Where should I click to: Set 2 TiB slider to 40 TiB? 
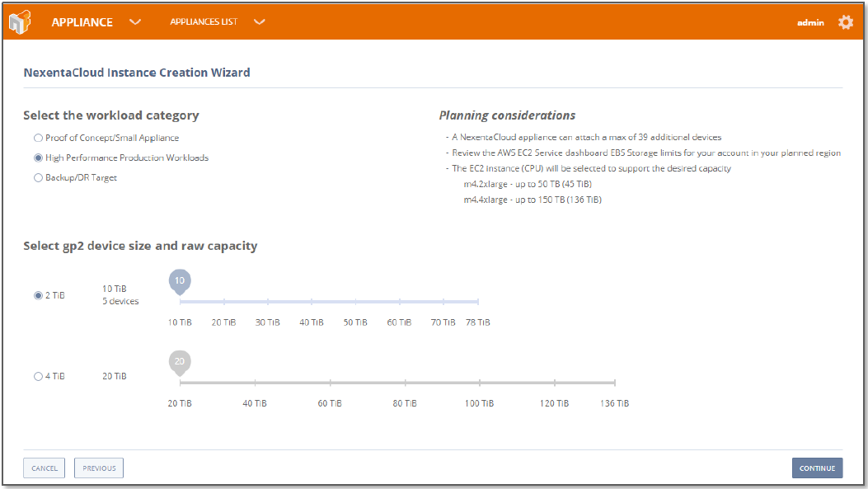312,303
